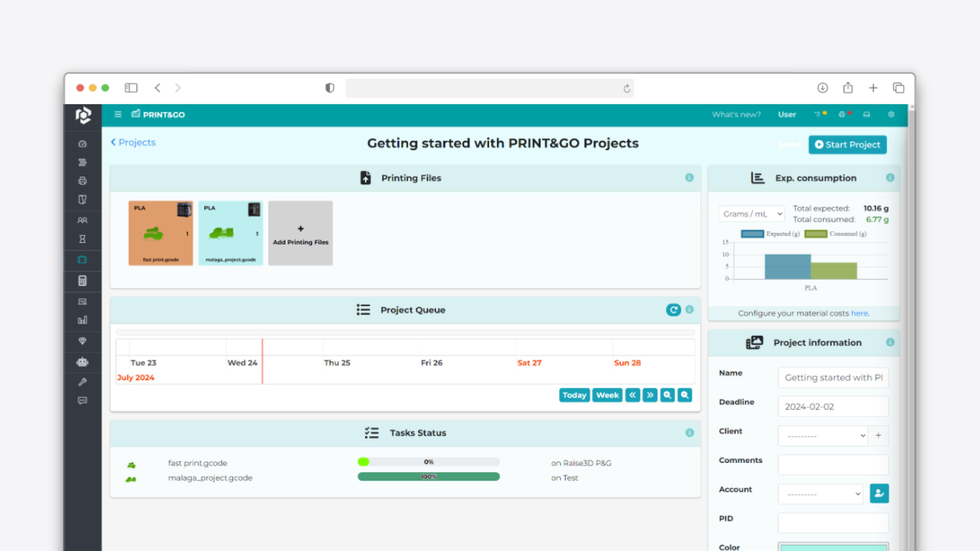Open the What's new? menu item
980x551 pixels.
point(736,115)
